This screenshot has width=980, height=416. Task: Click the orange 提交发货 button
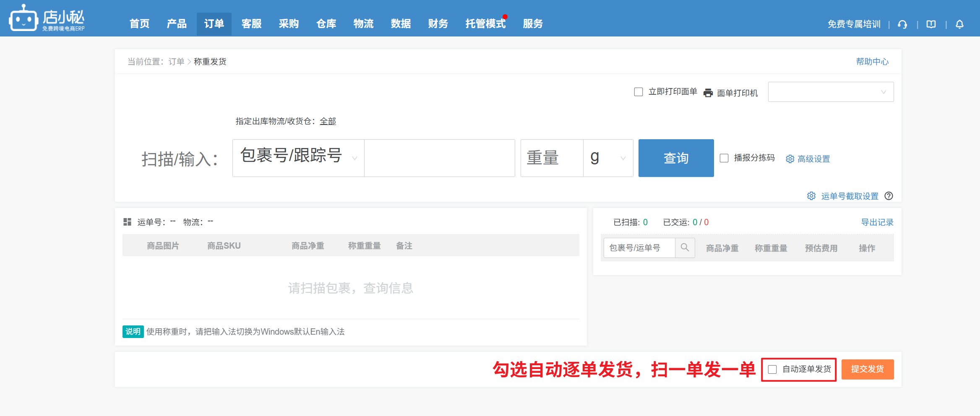point(867,369)
